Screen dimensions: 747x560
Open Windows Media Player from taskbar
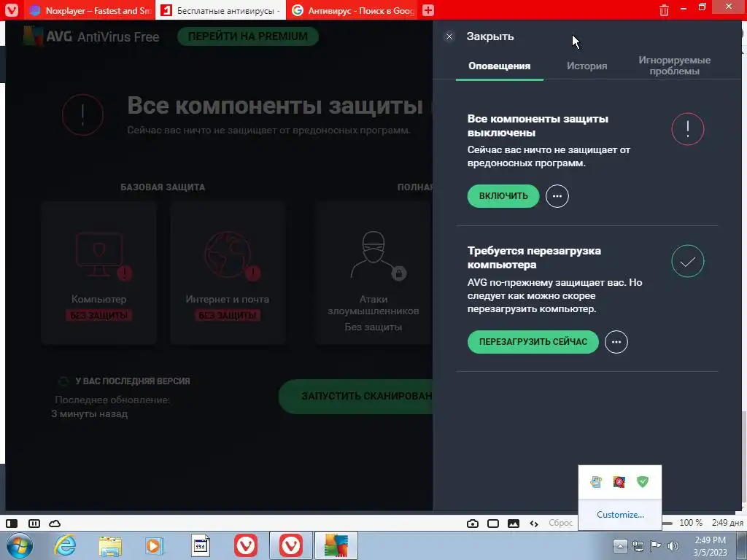point(155,545)
